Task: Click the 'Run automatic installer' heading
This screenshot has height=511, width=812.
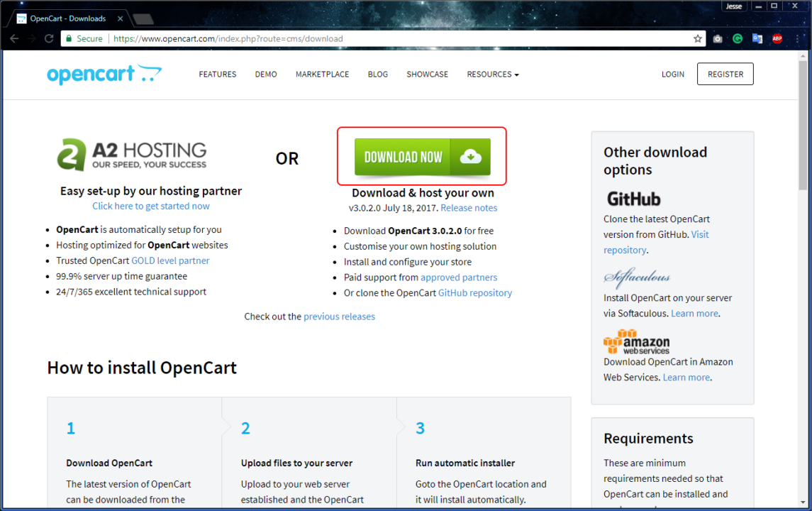Action: pos(465,463)
